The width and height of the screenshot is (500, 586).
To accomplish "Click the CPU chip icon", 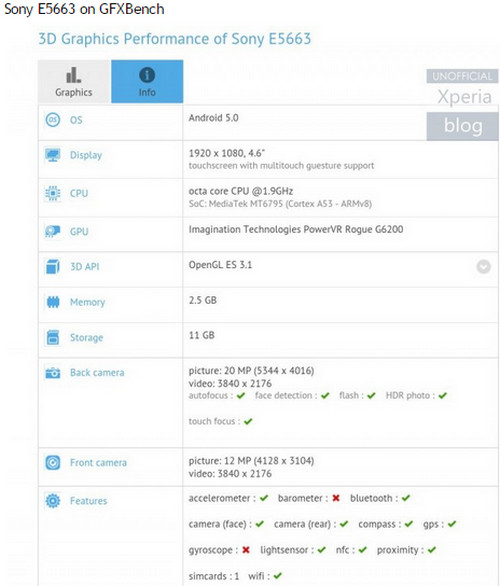I will 53,193.
